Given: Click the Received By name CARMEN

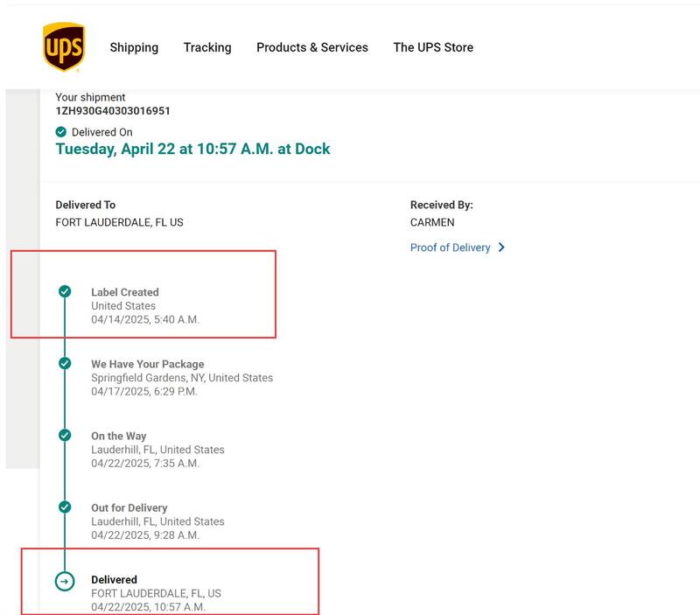Looking at the screenshot, I should [432, 222].
